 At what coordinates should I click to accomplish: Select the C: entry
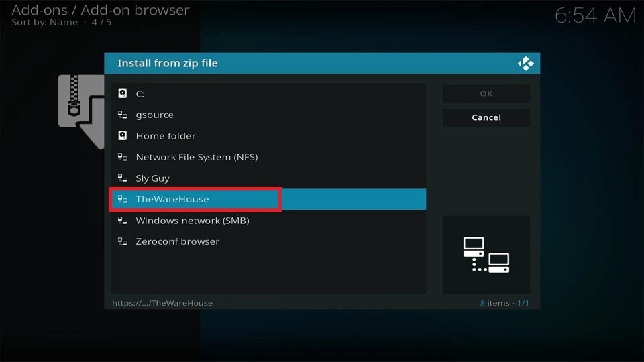pos(268,94)
